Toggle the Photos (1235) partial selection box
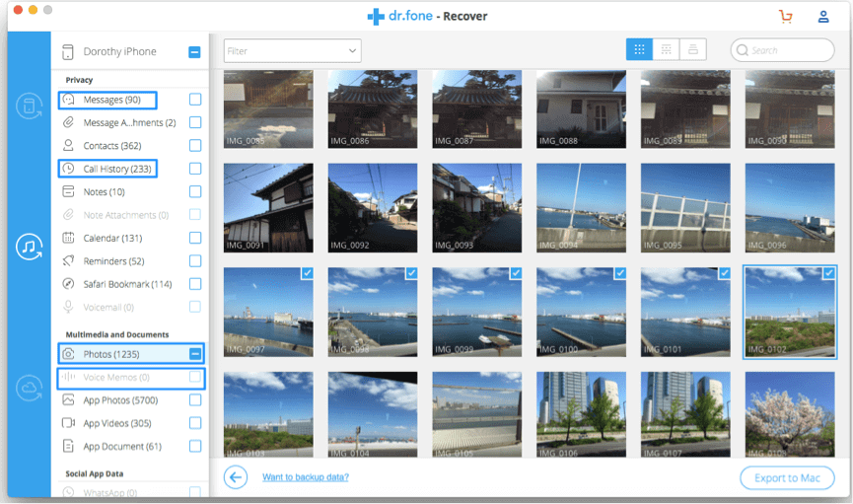 pyautogui.click(x=195, y=353)
